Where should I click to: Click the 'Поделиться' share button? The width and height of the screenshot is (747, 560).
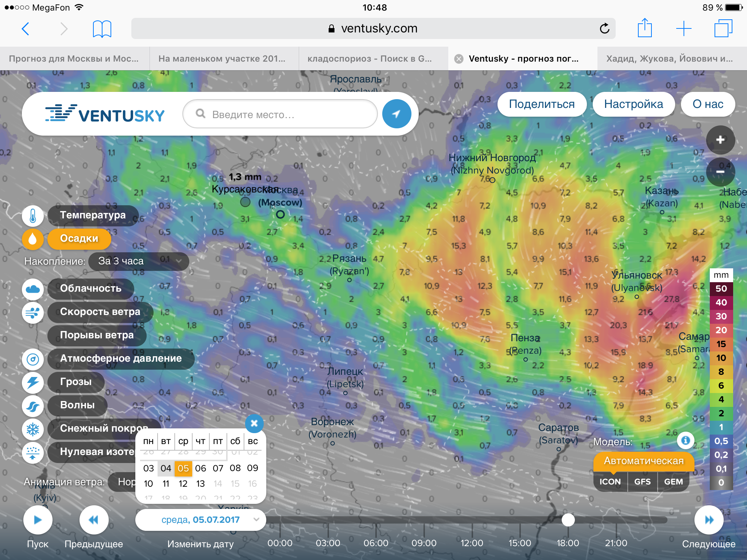(x=542, y=104)
